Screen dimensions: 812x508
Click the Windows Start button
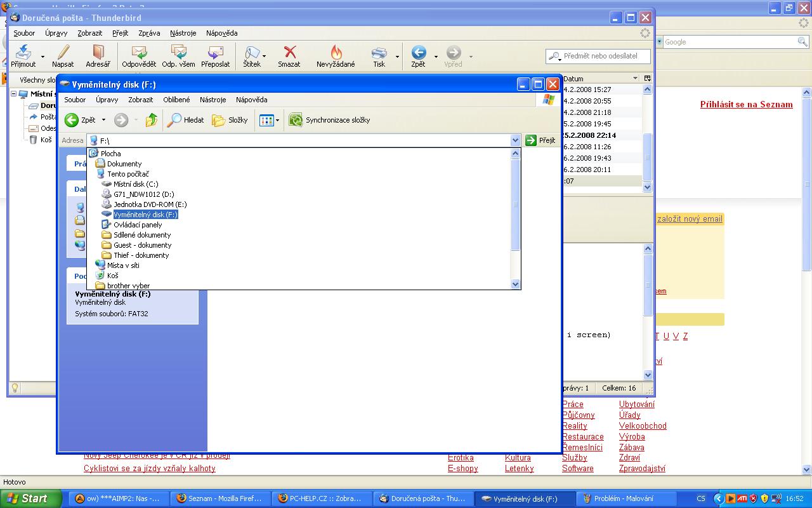[x=29, y=498]
